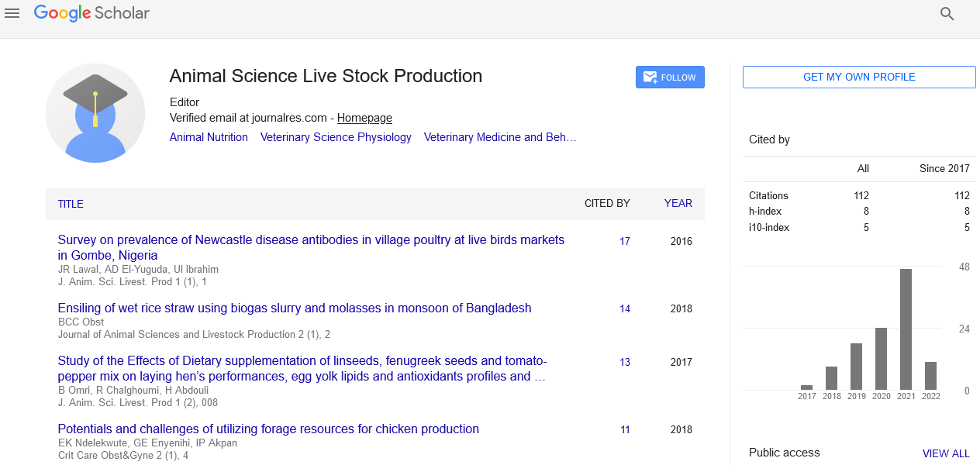The height and width of the screenshot is (465, 980).
Task: Click Get My Own Profile button
Action: 859,77
